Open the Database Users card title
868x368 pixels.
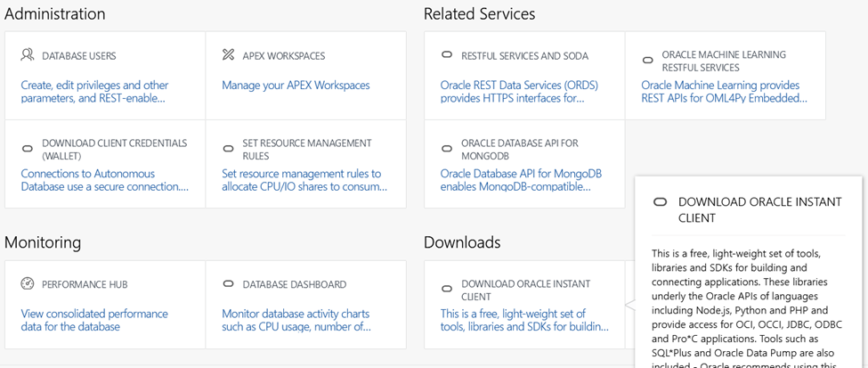click(x=79, y=56)
